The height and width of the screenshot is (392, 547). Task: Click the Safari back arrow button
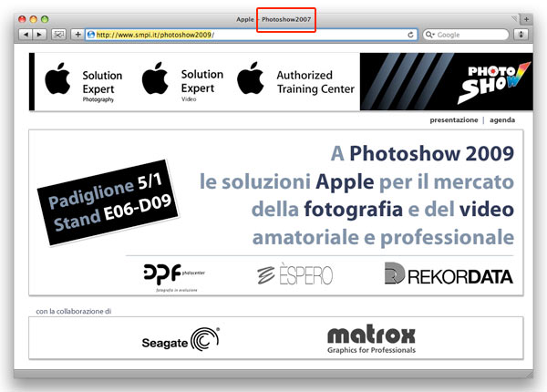click(x=26, y=35)
